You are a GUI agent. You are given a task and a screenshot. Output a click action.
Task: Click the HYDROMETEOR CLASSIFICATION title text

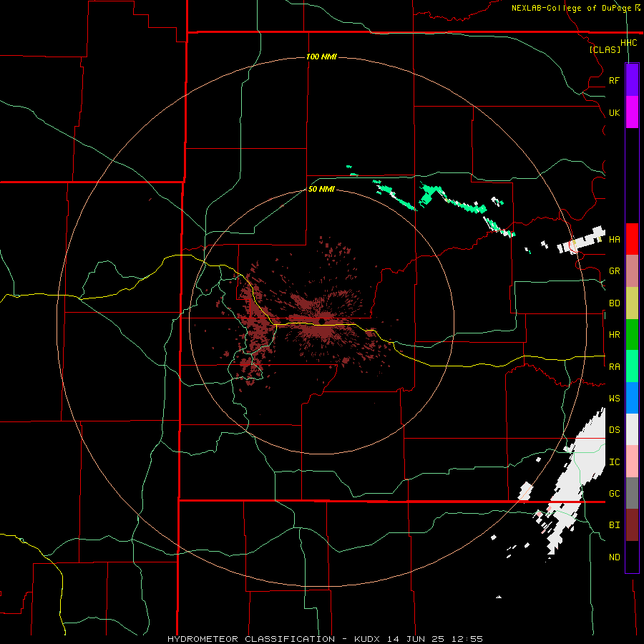(251, 639)
